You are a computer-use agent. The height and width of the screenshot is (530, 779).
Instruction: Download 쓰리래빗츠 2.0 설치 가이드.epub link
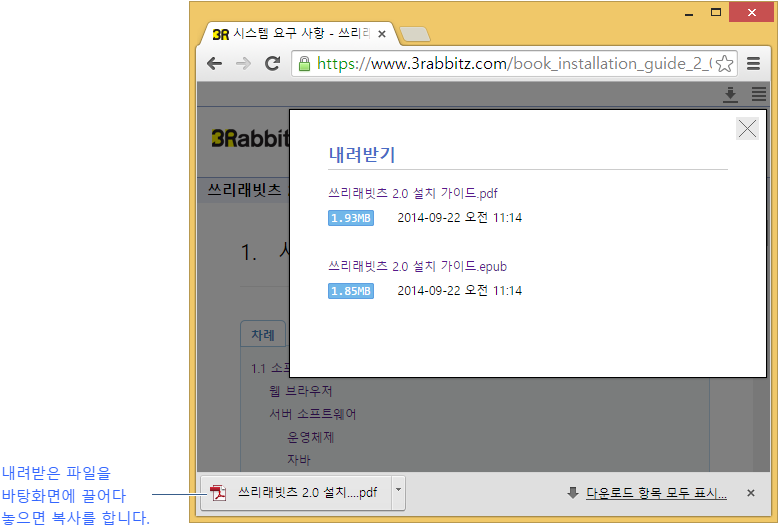point(417,266)
